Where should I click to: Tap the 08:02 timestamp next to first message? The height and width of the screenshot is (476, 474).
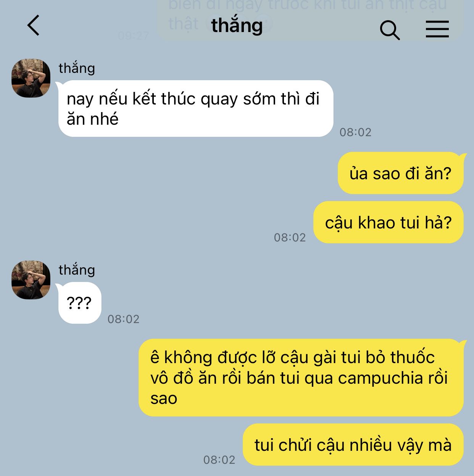tap(355, 132)
